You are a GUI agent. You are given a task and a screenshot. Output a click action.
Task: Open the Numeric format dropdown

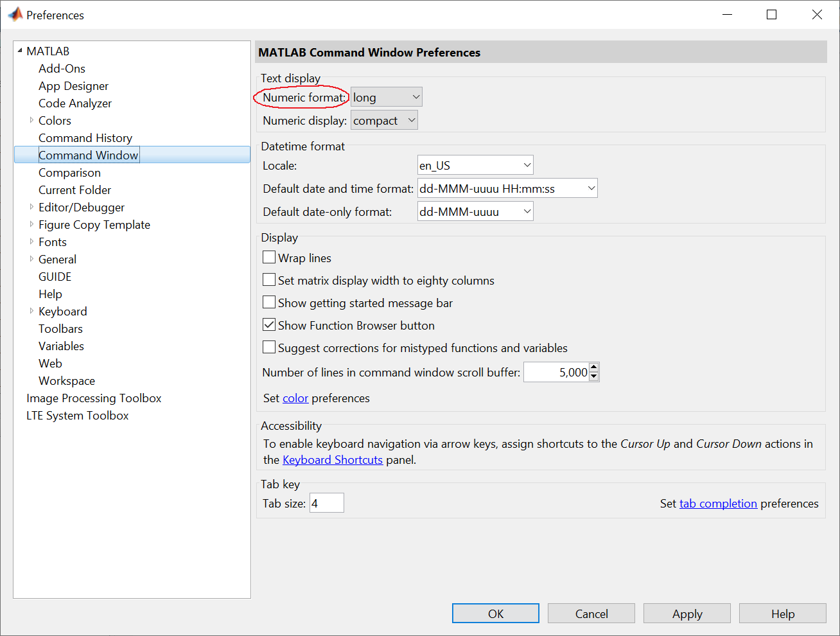(x=387, y=97)
